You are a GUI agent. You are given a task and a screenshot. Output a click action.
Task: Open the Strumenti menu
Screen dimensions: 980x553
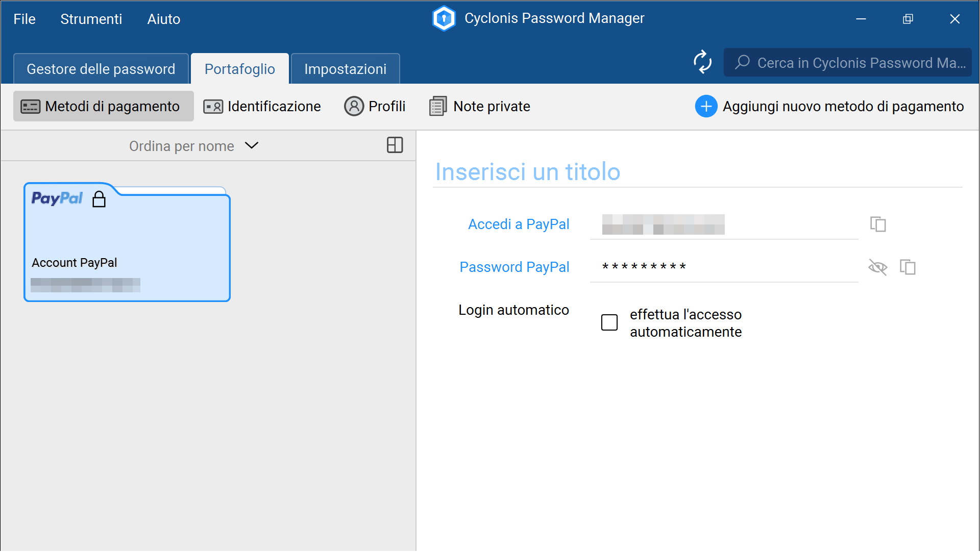(x=91, y=19)
